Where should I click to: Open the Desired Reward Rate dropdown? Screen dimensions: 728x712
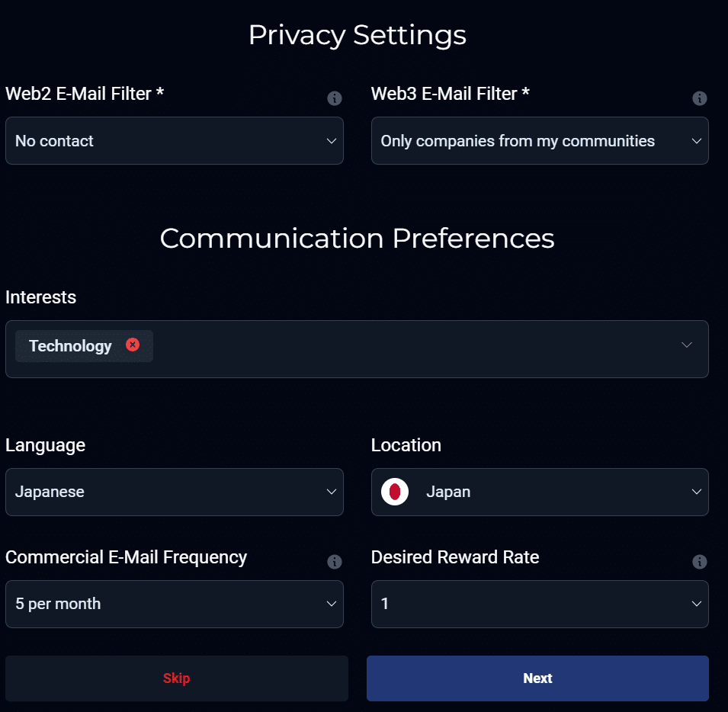[539, 604]
